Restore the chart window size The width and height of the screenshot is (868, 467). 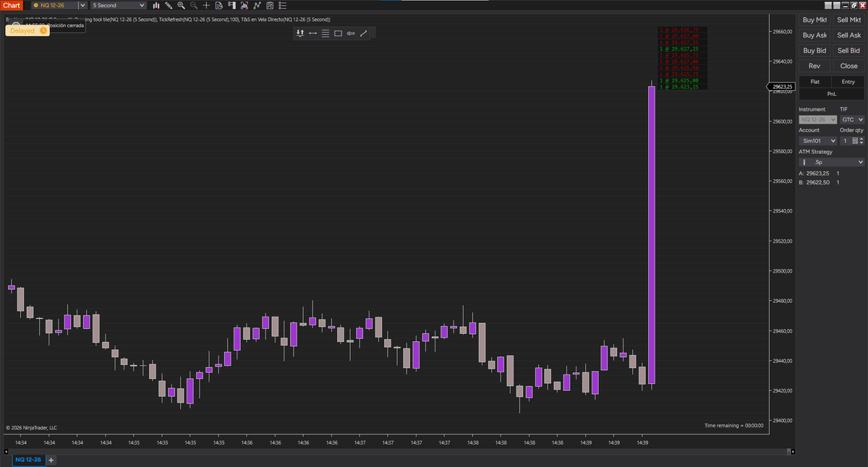point(854,5)
